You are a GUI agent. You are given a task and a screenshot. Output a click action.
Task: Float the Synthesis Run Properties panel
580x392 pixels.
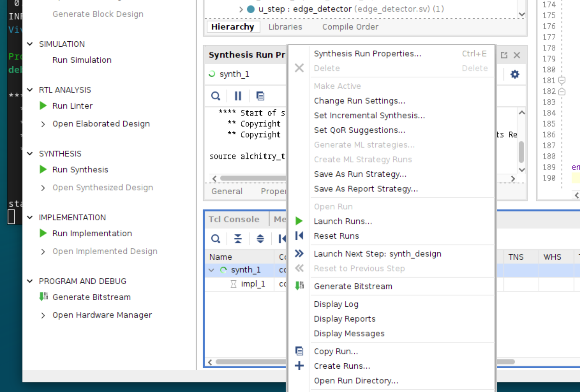coord(504,55)
